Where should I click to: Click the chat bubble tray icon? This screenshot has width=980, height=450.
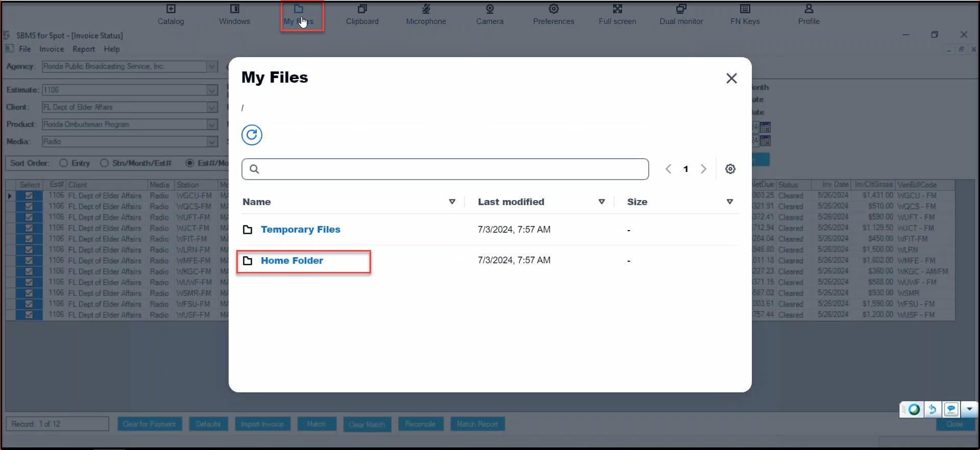(x=951, y=409)
